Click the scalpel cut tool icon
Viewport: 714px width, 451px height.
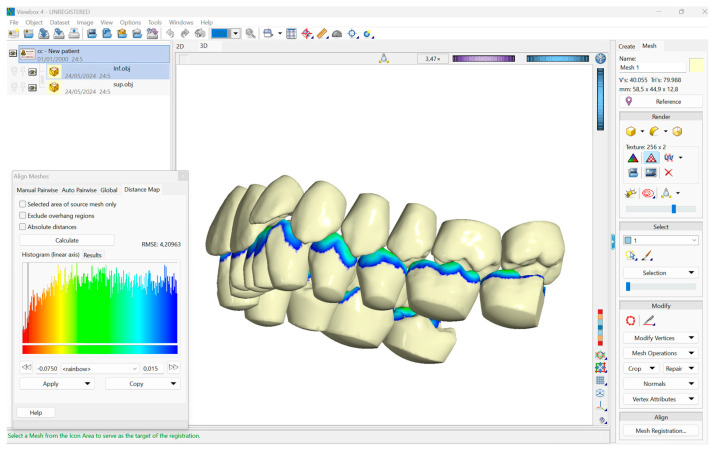[x=649, y=321]
